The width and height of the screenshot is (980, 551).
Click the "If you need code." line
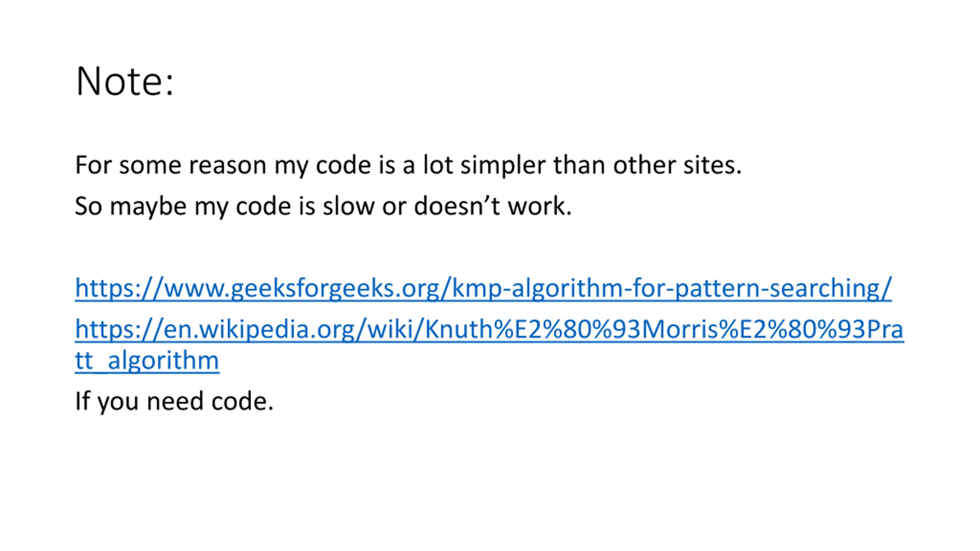(174, 401)
